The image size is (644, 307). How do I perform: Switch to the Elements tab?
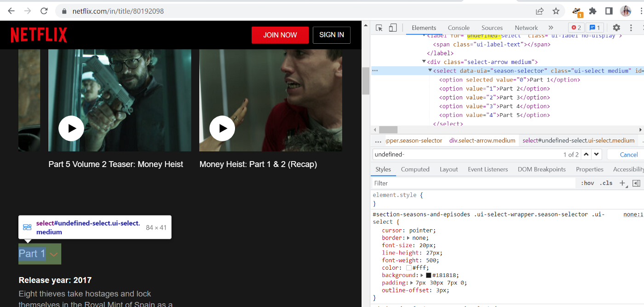point(424,28)
